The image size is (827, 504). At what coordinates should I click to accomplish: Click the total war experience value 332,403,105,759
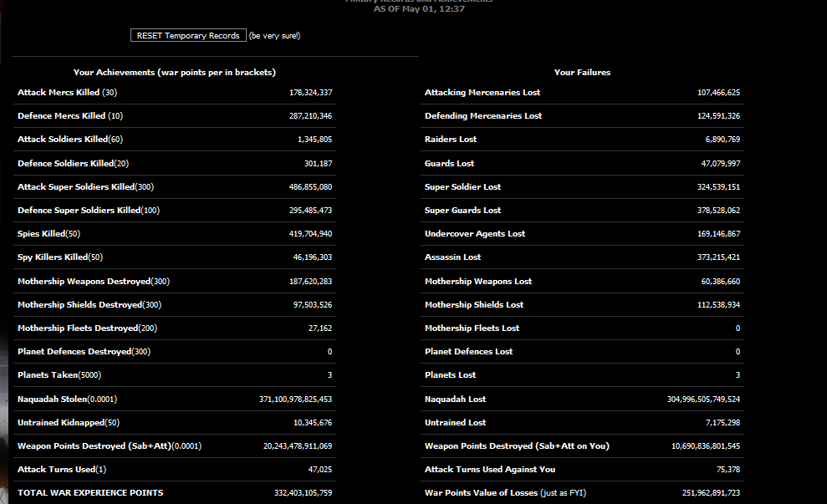[303, 493]
